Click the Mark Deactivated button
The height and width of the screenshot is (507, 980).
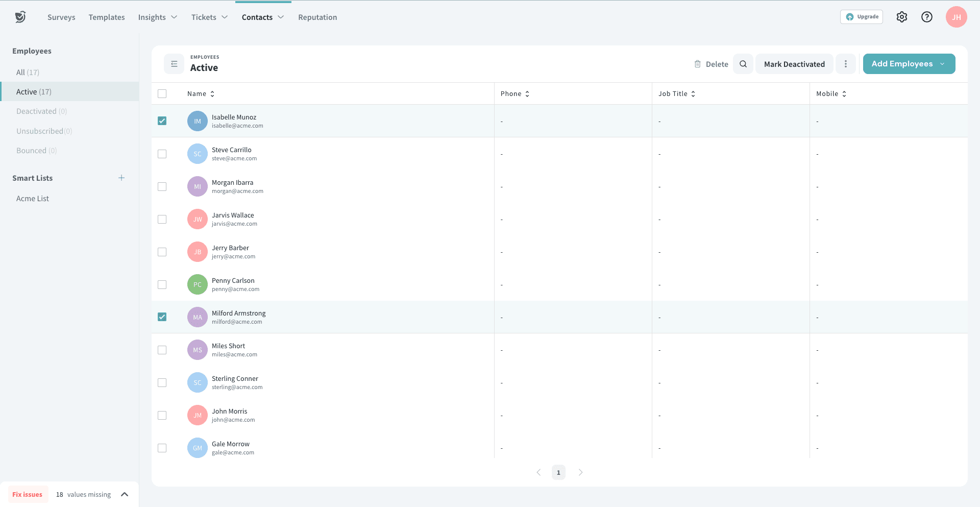pos(794,64)
